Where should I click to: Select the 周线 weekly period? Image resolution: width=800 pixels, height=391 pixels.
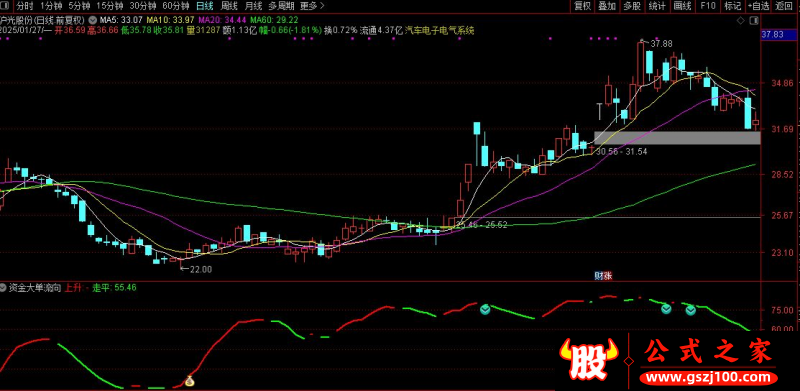point(228,6)
